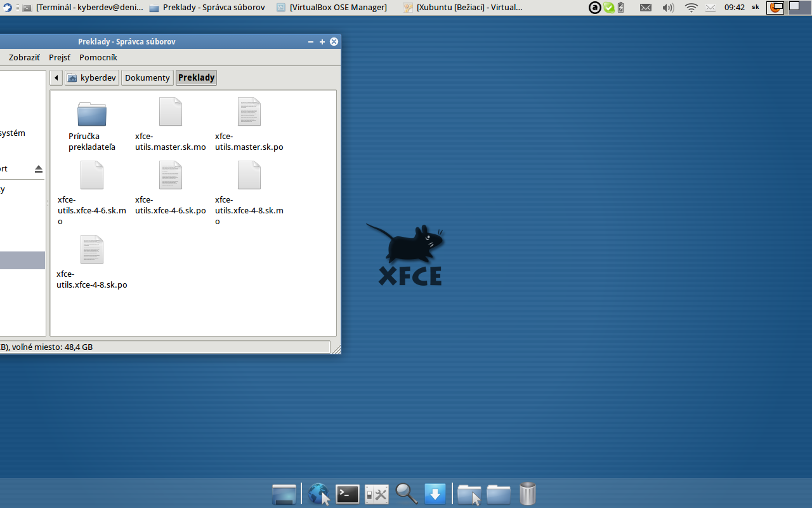Open the wireless network tray icon
812x508 pixels.
(691, 8)
